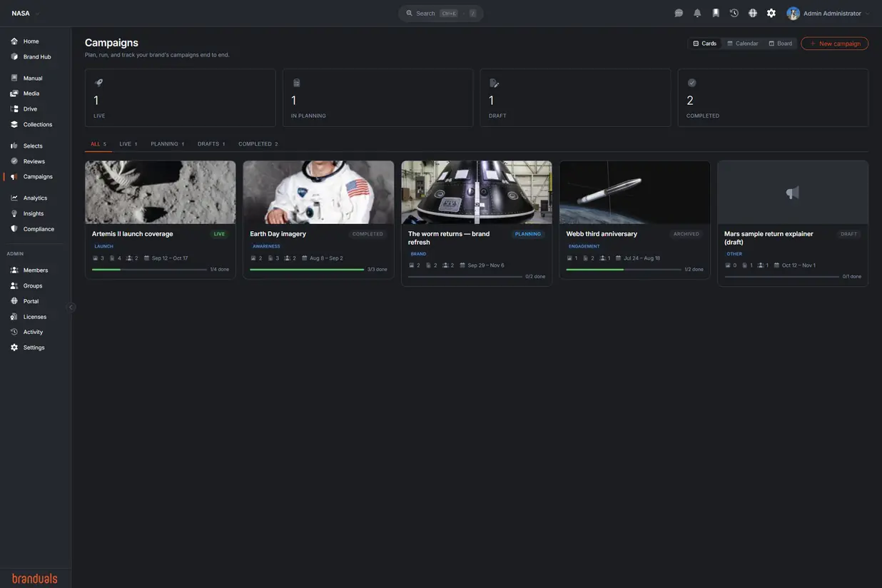Open Analytics in the sidebar

35,198
